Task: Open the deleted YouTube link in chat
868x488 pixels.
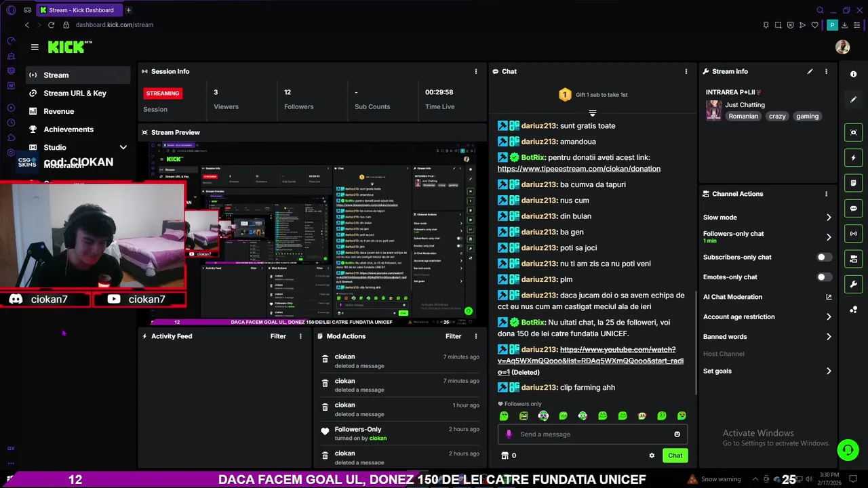Action: tap(590, 361)
